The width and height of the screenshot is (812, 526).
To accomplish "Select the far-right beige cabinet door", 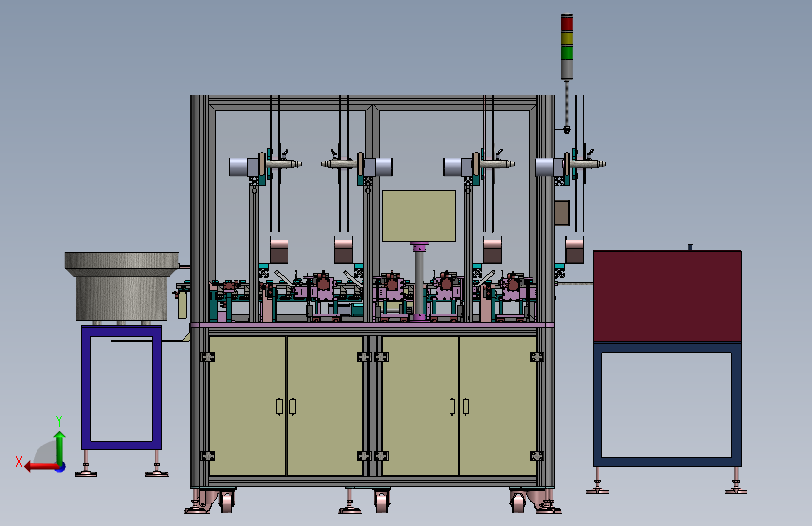I will [x=497, y=406].
